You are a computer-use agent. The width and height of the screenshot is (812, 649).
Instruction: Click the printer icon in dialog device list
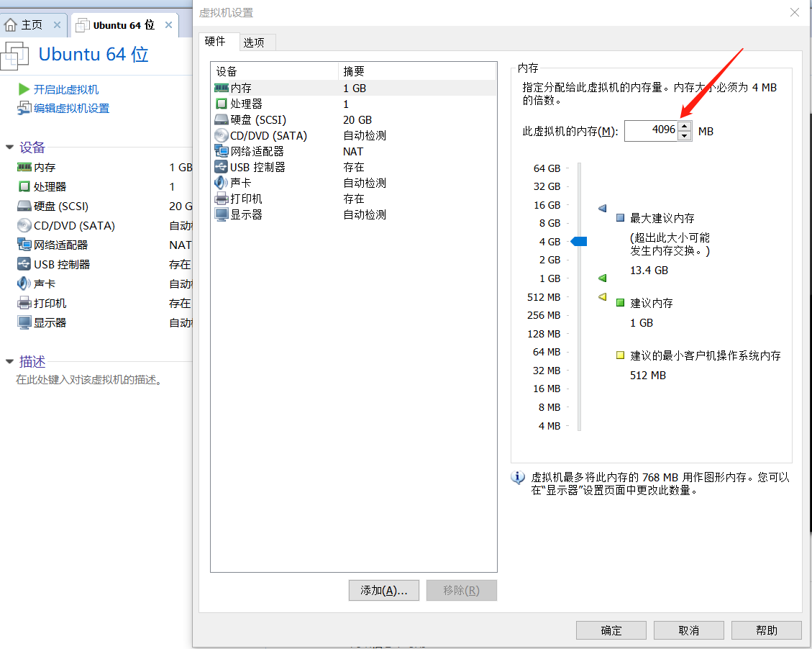(x=221, y=199)
